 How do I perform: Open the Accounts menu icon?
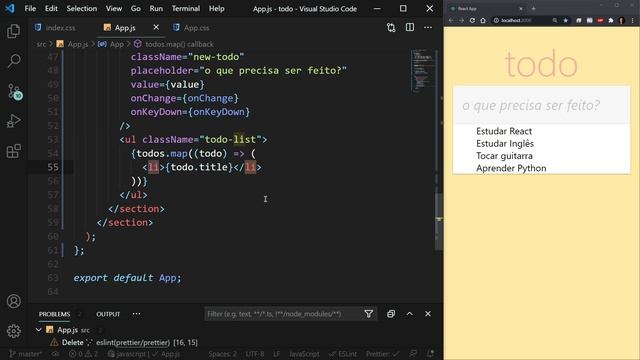tap(13, 301)
